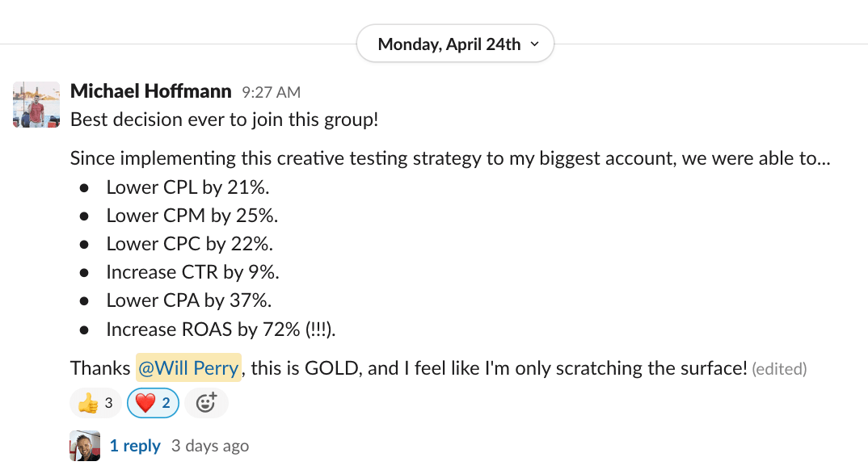Toggle the red heart reaction
The height and width of the screenshot is (470, 868).
(154, 403)
